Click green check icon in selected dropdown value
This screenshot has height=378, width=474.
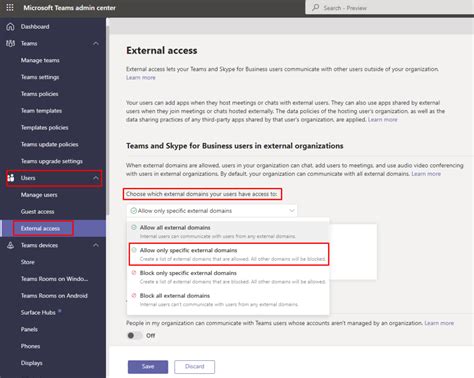[x=133, y=211]
